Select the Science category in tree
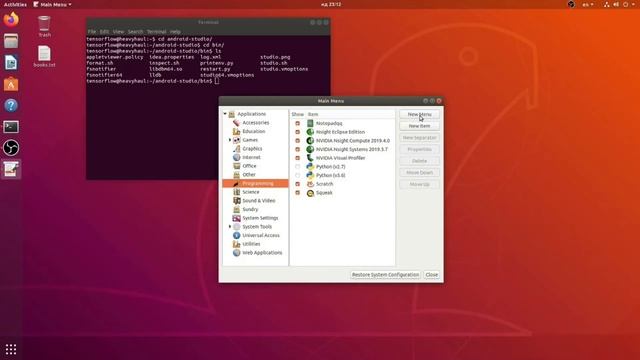 [251, 192]
